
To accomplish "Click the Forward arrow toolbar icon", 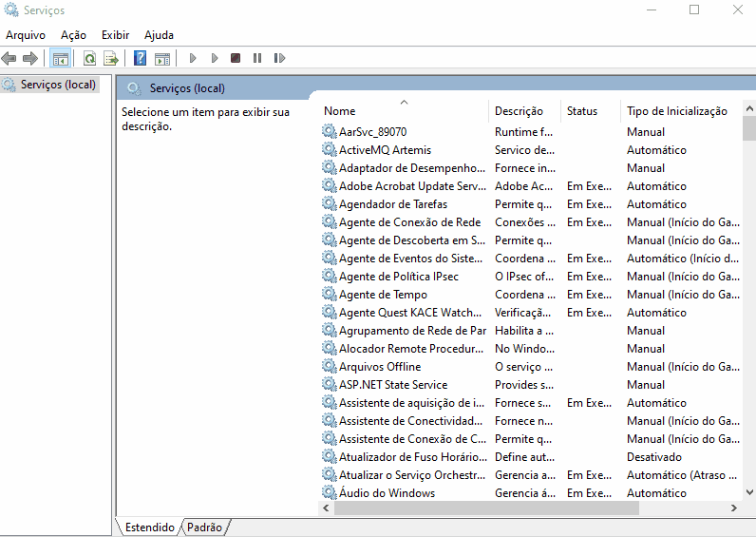I will (x=30, y=58).
